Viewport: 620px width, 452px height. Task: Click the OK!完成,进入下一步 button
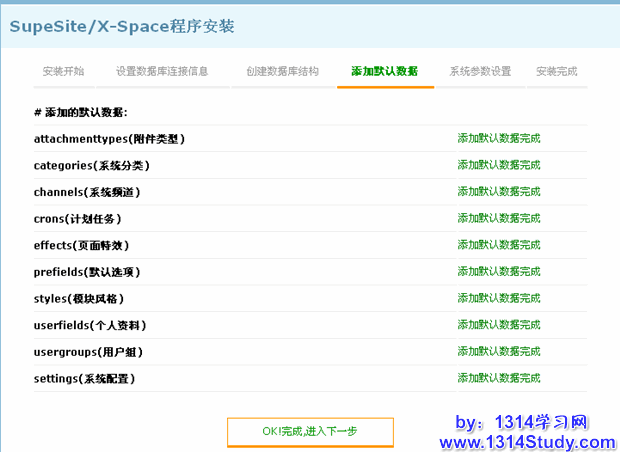(310, 432)
